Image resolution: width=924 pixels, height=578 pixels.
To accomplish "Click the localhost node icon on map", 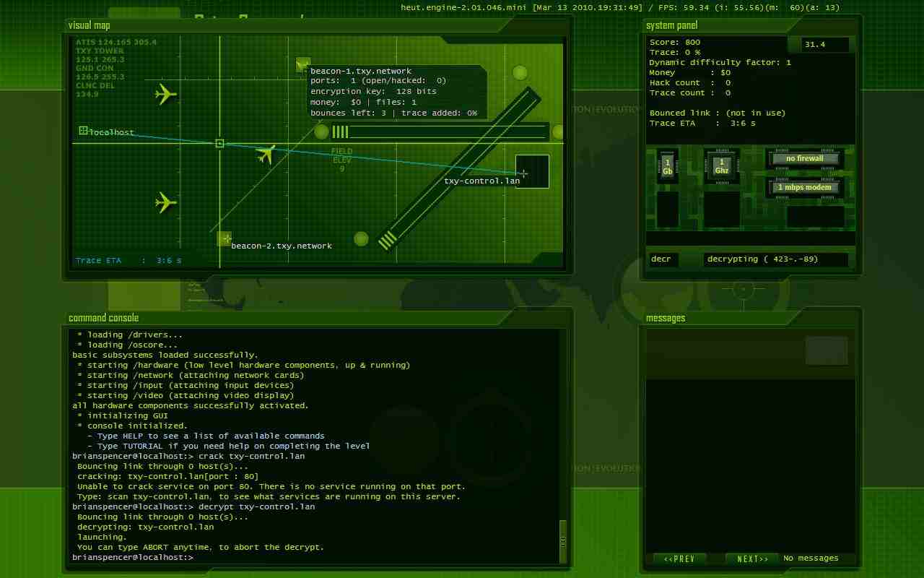I will coord(84,131).
